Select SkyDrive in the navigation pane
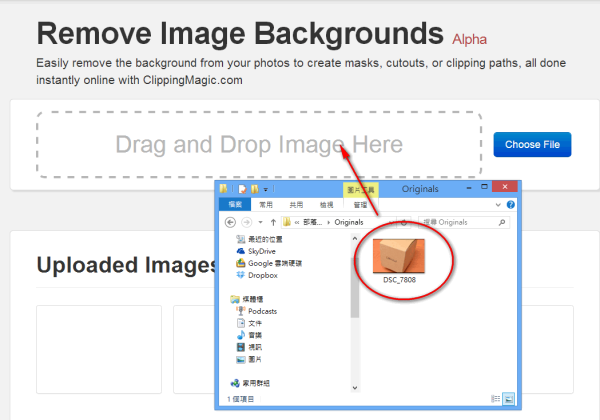The width and height of the screenshot is (600, 420). (x=256, y=251)
